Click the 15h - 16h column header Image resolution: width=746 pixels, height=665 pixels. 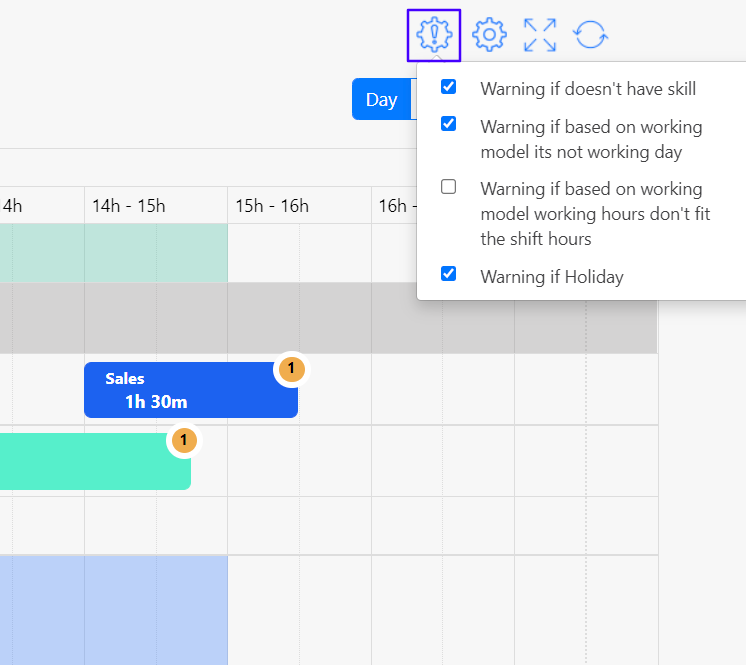tap(272, 206)
